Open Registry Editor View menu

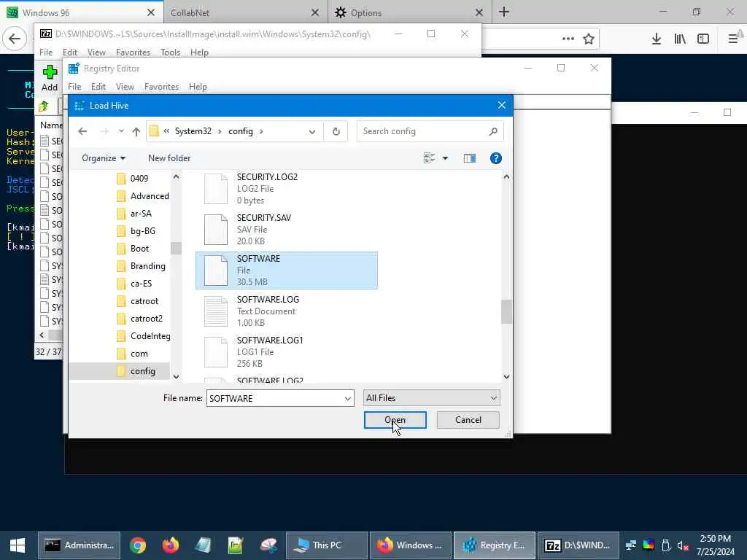tap(125, 87)
